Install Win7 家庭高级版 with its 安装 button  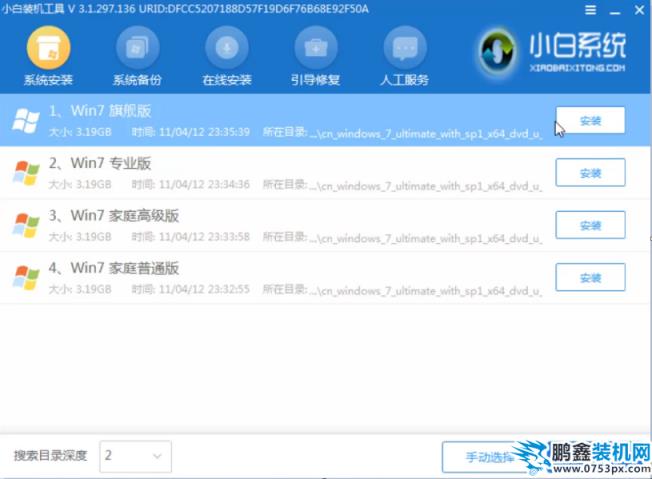coord(590,225)
